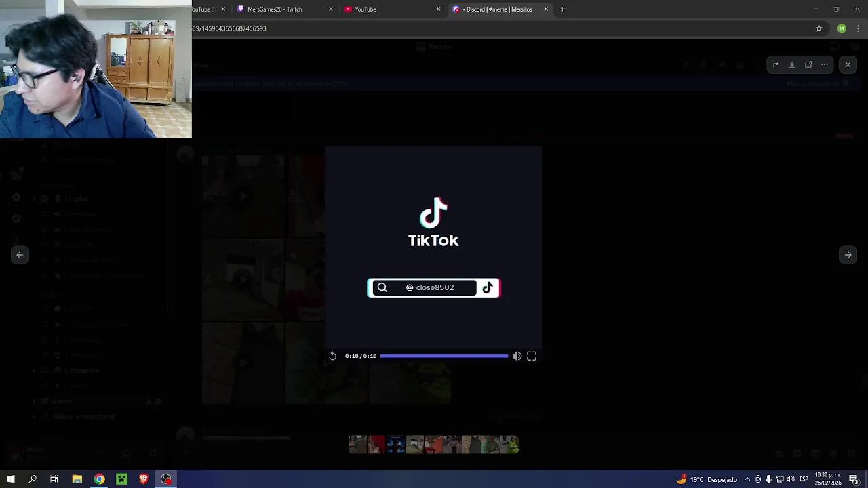Open the Chrome three-dot menu

tap(858, 28)
